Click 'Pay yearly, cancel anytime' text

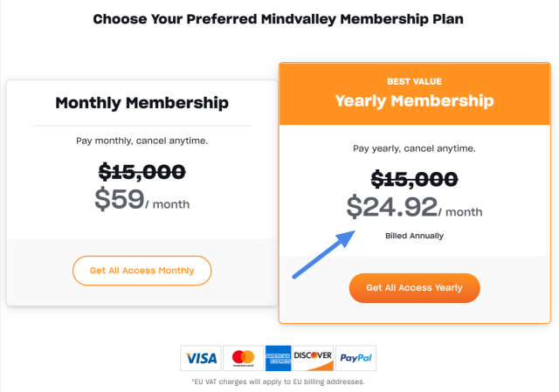coord(414,148)
